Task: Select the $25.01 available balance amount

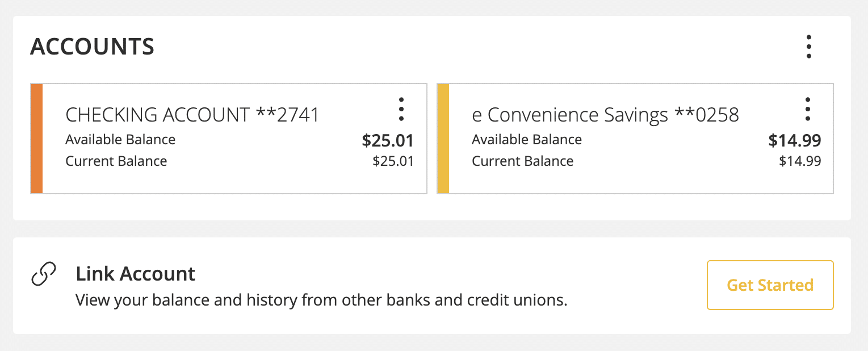Action: pyautogui.click(x=388, y=140)
